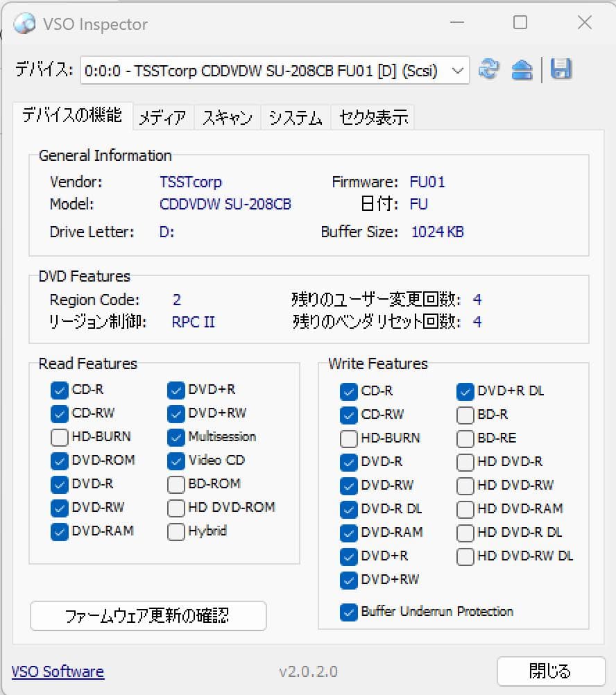Switch to the スキャン tab
The height and width of the screenshot is (695, 616).
[x=226, y=117]
